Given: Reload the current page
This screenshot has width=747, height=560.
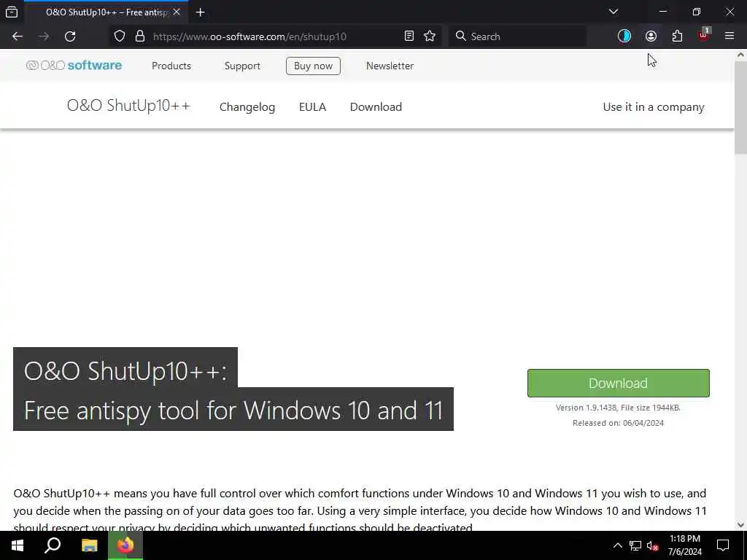Looking at the screenshot, I should (x=70, y=36).
